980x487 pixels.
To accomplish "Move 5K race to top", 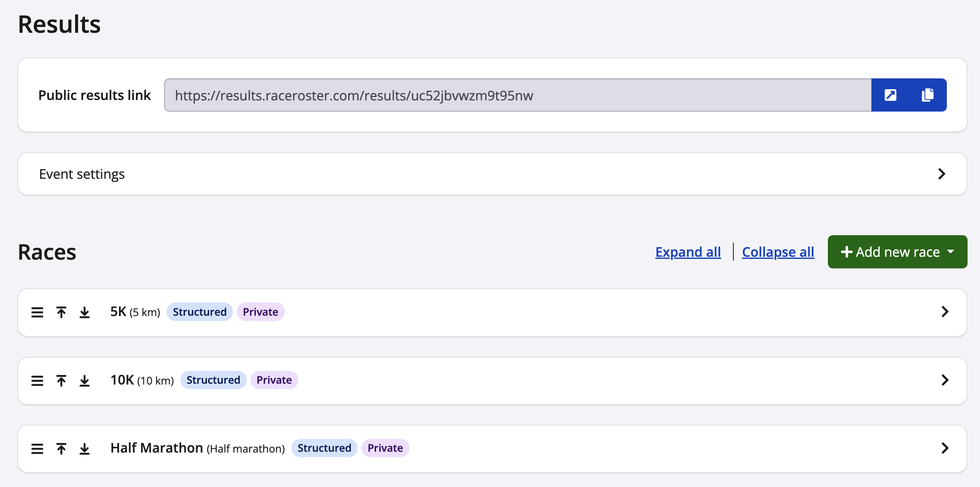I will click(x=61, y=312).
